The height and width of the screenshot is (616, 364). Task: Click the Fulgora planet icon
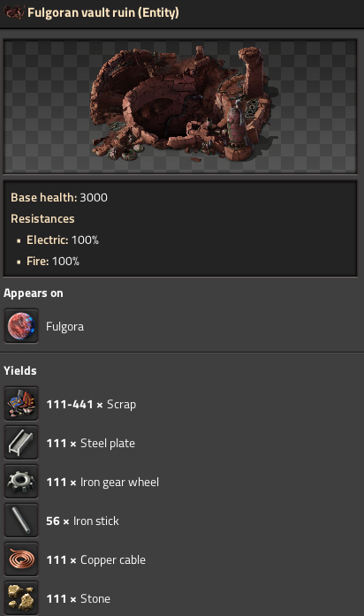pyautogui.click(x=21, y=326)
